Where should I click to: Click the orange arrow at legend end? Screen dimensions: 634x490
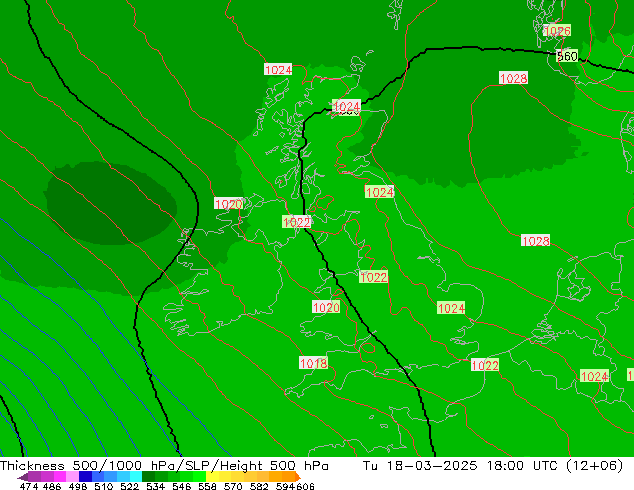coord(298,477)
